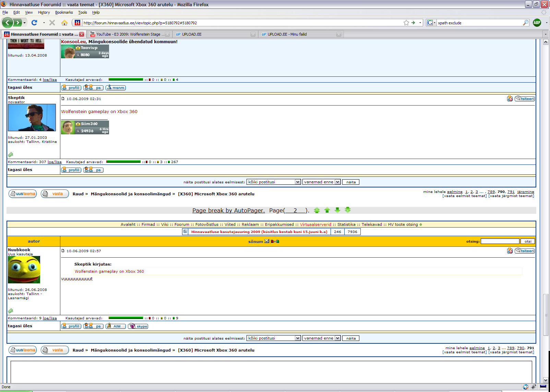This screenshot has height=392, width=550.
Task: Reload the page with the refresh icon
Action: pyautogui.click(x=34, y=23)
